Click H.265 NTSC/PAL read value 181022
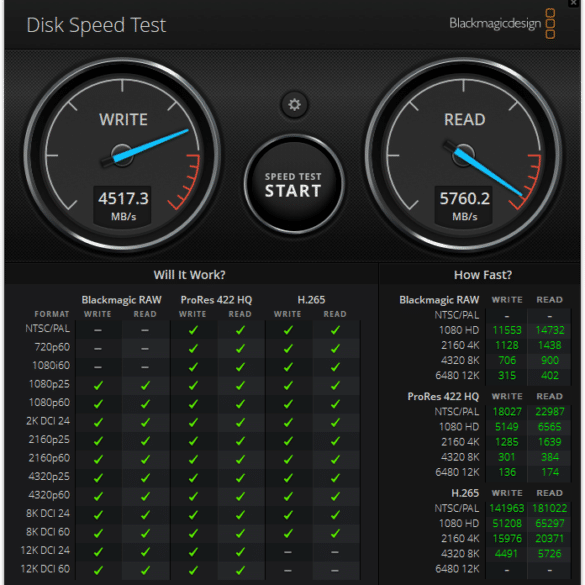Image resolution: width=585 pixels, height=585 pixels. click(550, 509)
